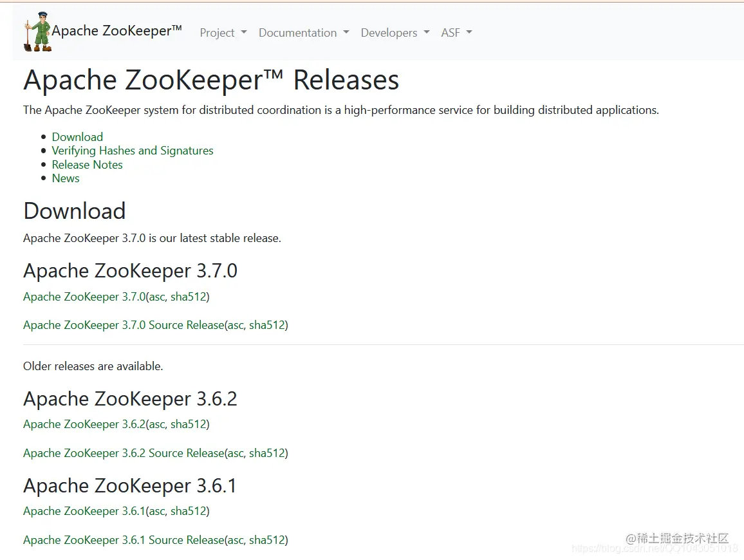Open asc for 3.6.1 Source Release
744x560 pixels.
coord(236,540)
